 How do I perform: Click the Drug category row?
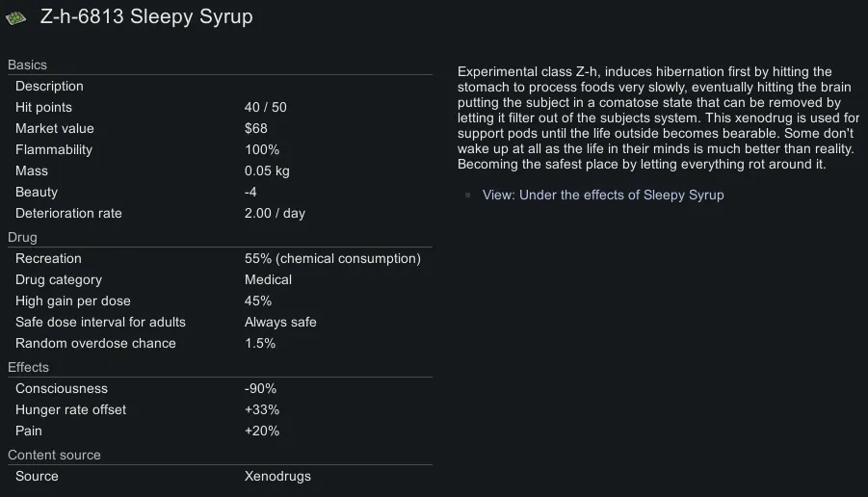click(220, 280)
